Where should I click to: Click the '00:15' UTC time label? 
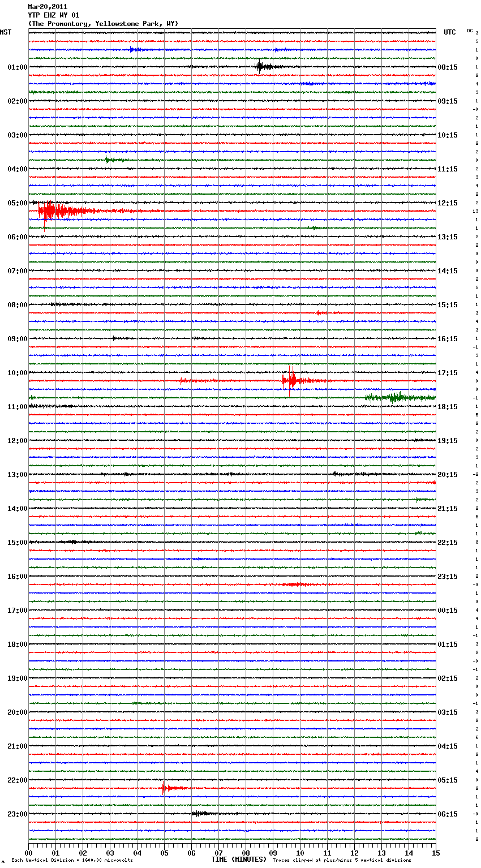[x=448, y=610]
